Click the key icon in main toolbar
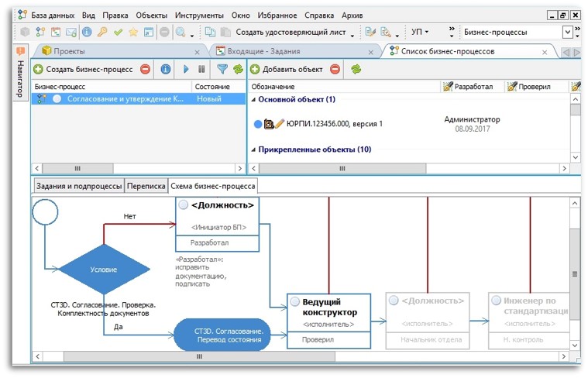The height and width of the screenshot is (378, 588). [102, 33]
